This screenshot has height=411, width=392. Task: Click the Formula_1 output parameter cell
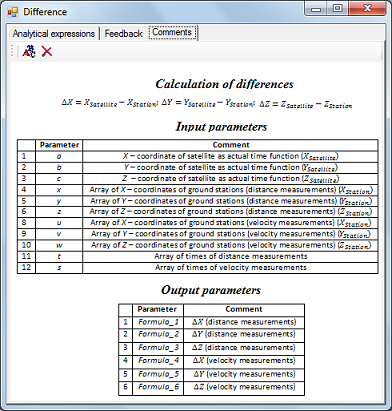point(158,322)
